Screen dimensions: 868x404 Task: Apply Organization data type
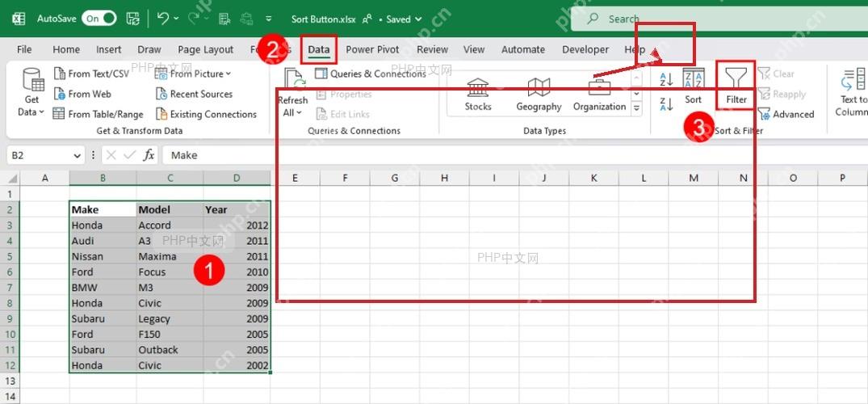pyautogui.click(x=599, y=95)
